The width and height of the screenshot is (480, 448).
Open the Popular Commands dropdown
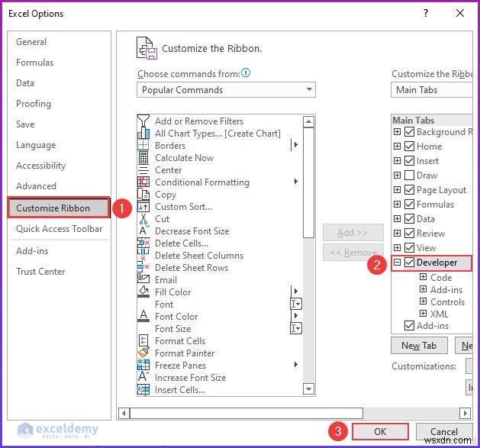coord(226,90)
